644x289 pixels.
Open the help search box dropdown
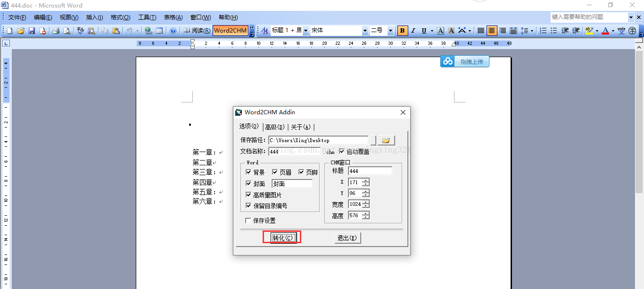631,17
